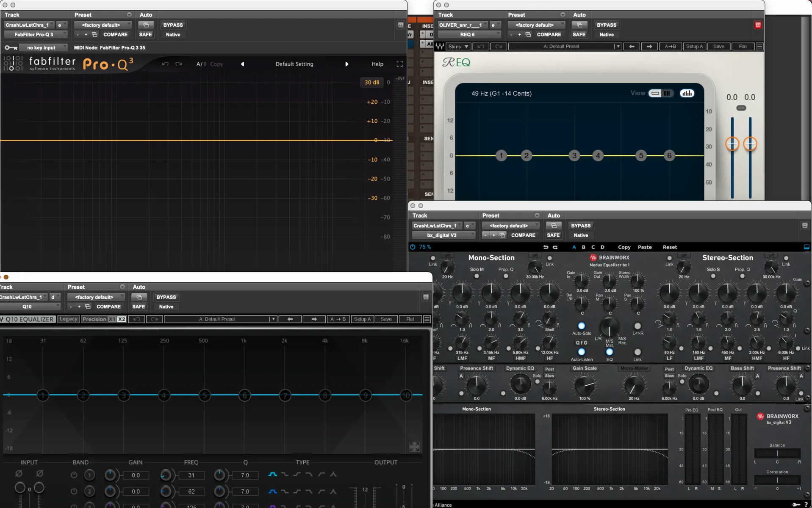
Task: Select the analyzer bars view icon in REQ6
Action: coord(687,93)
